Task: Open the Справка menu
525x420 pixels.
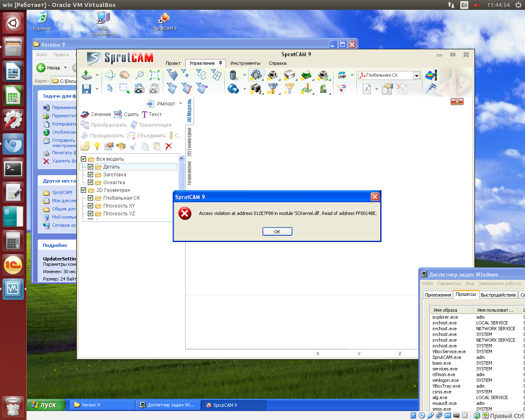Action: pyautogui.click(x=278, y=63)
